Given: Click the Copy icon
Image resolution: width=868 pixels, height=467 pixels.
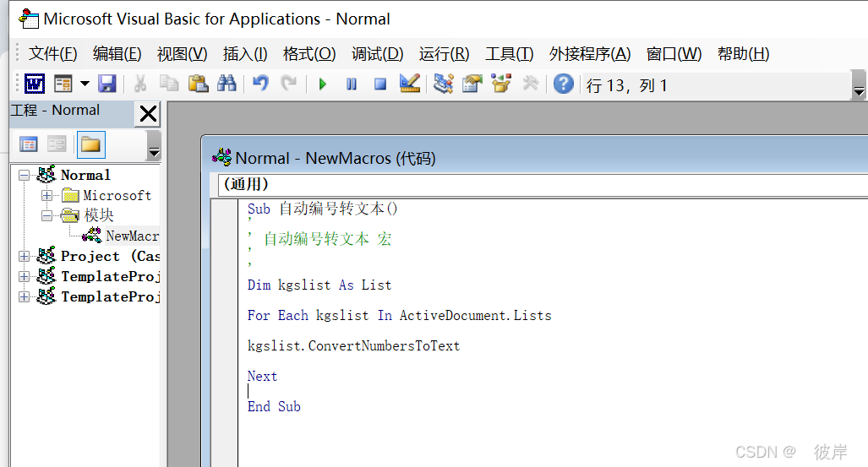Looking at the screenshot, I should (x=169, y=84).
